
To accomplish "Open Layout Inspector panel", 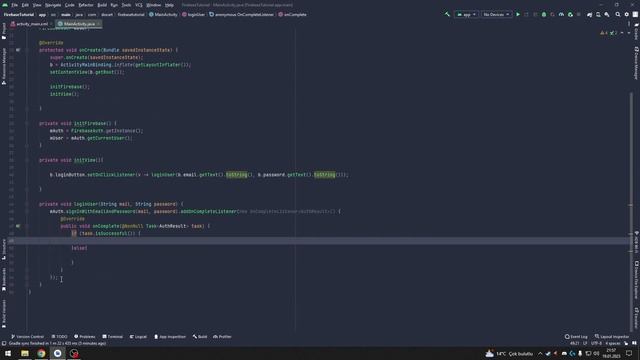I will coord(612,337).
